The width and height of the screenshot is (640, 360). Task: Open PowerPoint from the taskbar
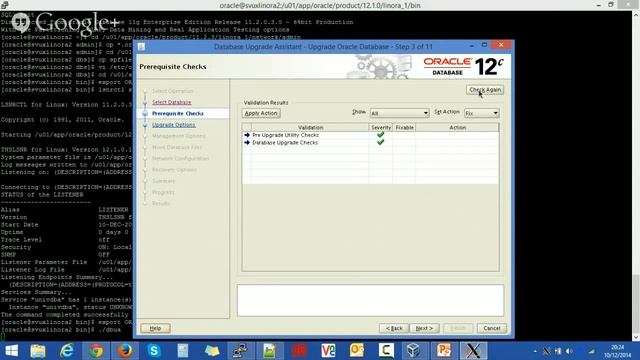click(444, 351)
